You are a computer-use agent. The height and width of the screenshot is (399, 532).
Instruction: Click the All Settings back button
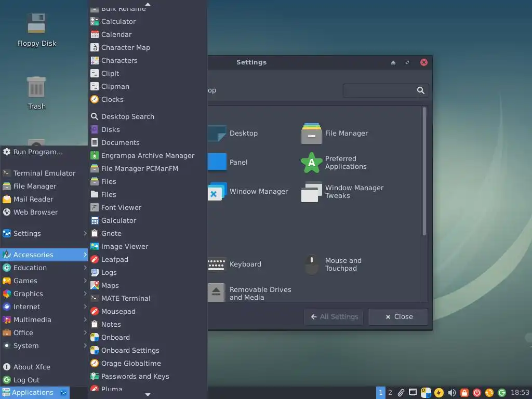click(x=334, y=317)
